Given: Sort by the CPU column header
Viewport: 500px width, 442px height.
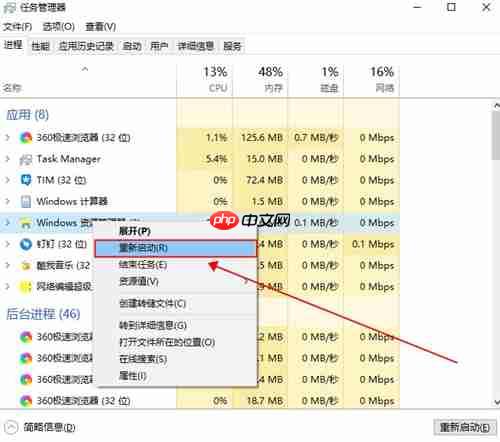Looking at the screenshot, I should tap(204, 80).
